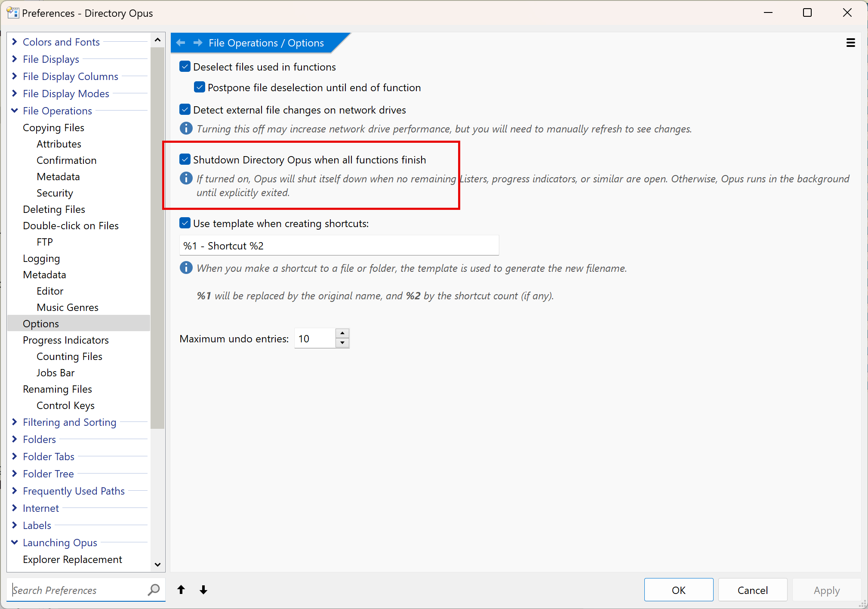
Task: Maximize the Preferences window
Action: pos(807,13)
